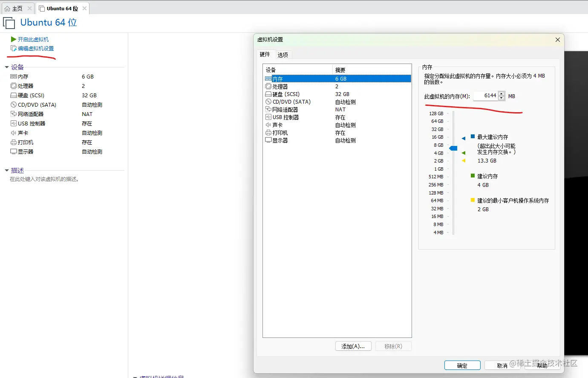Click the 6 GB memory value in the left panel
The height and width of the screenshot is (378, 588).
tap(88, 77)
